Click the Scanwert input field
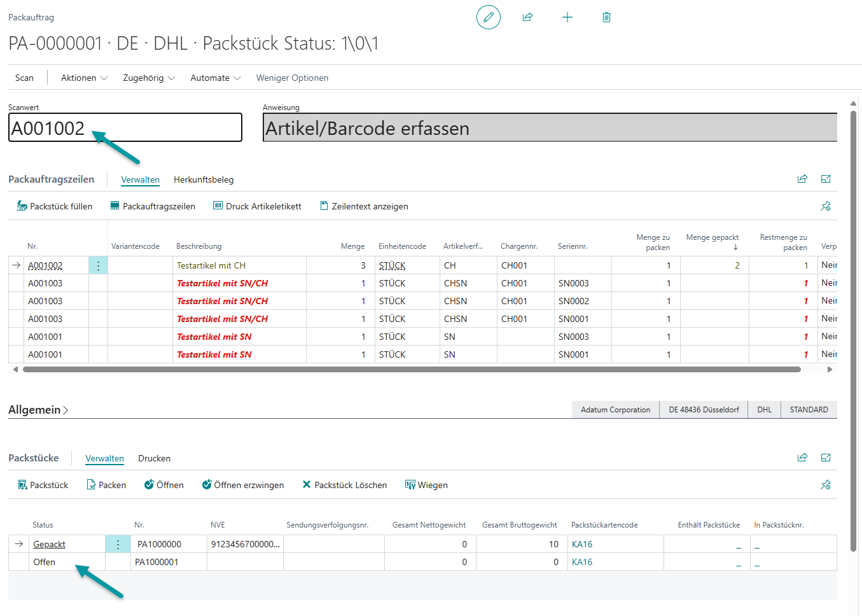The width and height of the screenshot is (862, 616). click(125, 128)
